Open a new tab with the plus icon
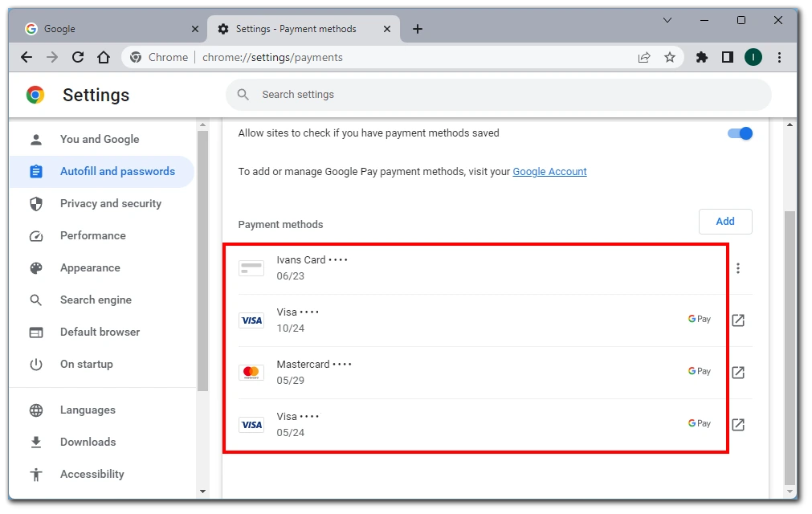The height and width of the screenshot is (514, 812). point(418,29)
